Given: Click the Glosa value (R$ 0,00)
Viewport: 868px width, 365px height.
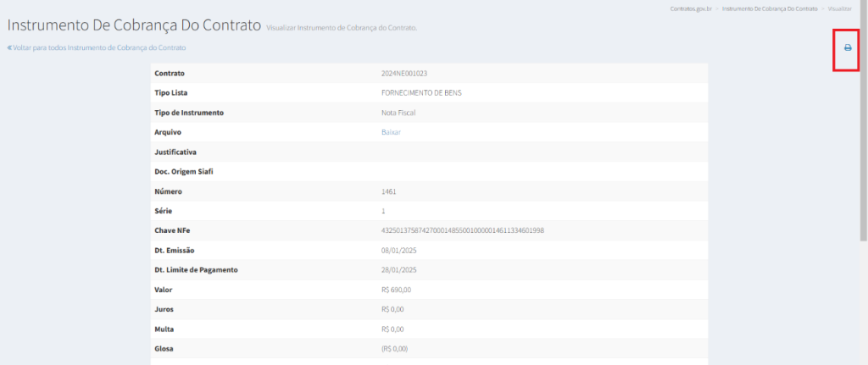Looking at the screenshot, I should tap(395, 349).
